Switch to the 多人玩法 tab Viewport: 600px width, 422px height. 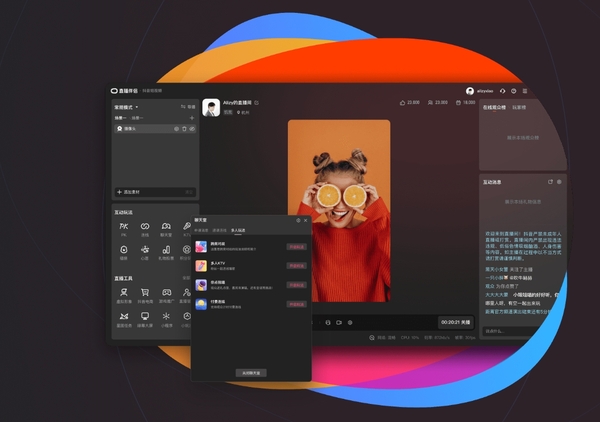[246, 229]
